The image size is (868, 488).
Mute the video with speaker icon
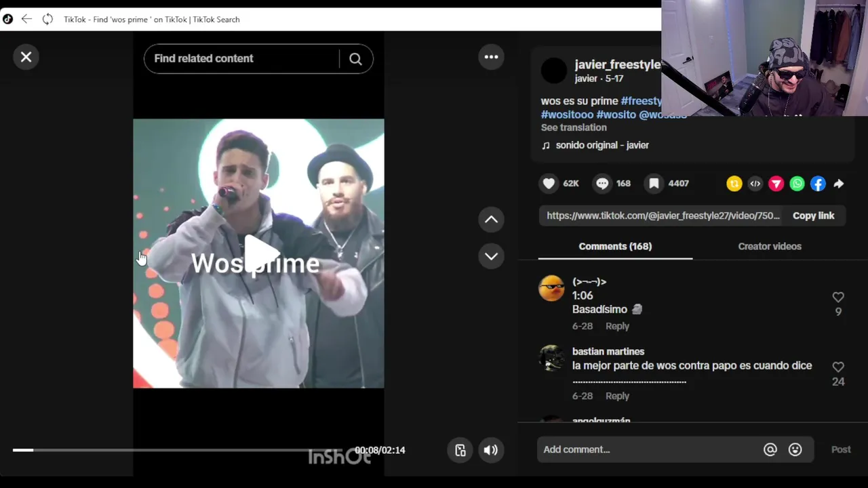click(x=490, y=450)
